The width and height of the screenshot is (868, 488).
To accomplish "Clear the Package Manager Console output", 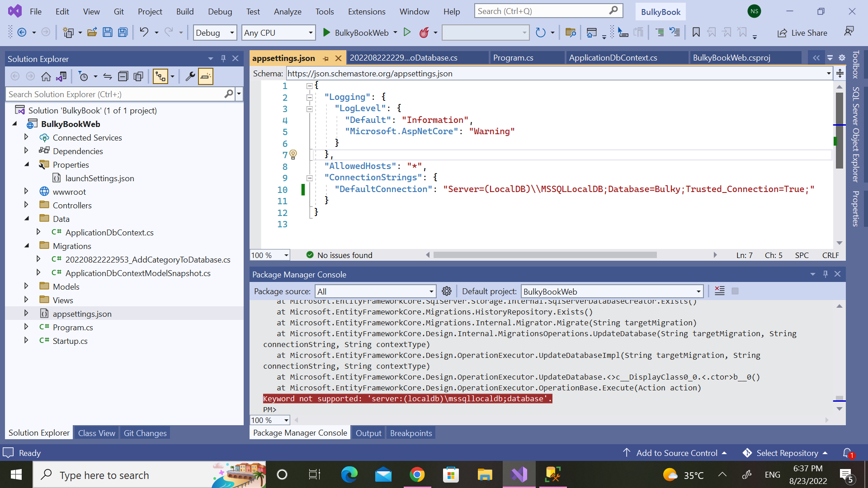I will [x=720, y=291].
